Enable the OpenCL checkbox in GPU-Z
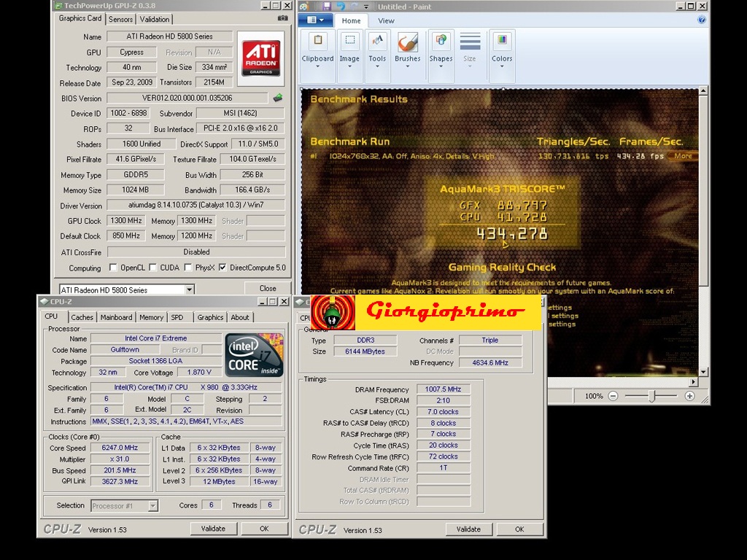747x560 pixels. point(113,268)
